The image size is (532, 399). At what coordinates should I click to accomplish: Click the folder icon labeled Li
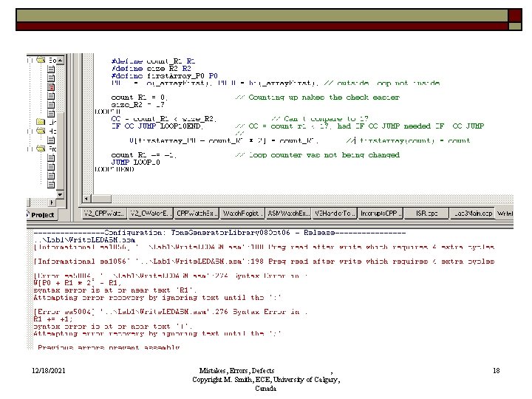tap(41, 122)
